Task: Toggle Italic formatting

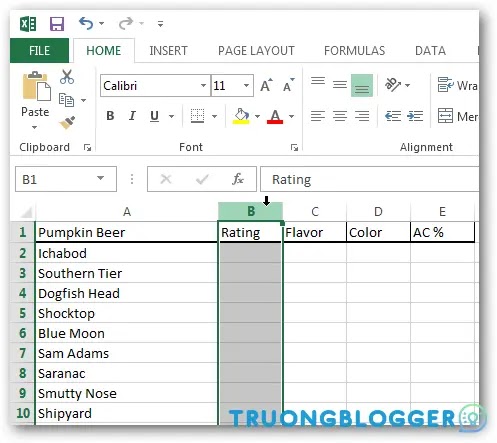Action: pyautogui.click(x=132, y=116)
